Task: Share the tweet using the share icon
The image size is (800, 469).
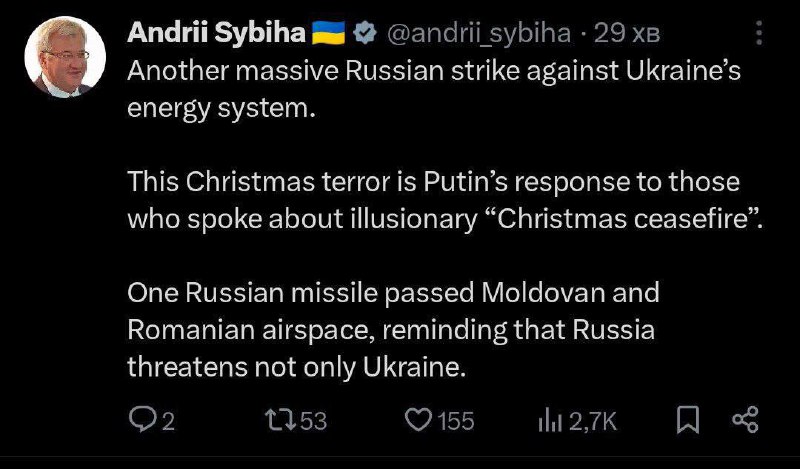Action: tap(747, 420)
